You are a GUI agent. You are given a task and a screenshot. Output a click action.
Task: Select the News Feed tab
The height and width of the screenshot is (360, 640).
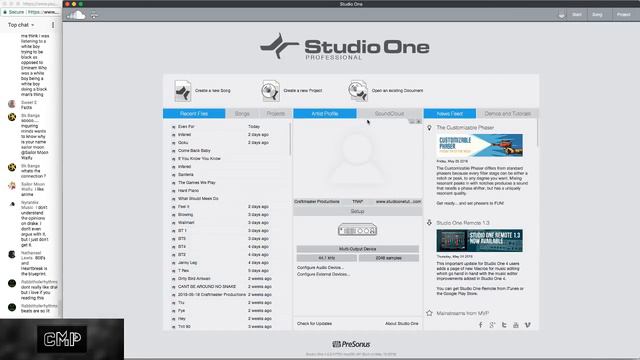450,113
